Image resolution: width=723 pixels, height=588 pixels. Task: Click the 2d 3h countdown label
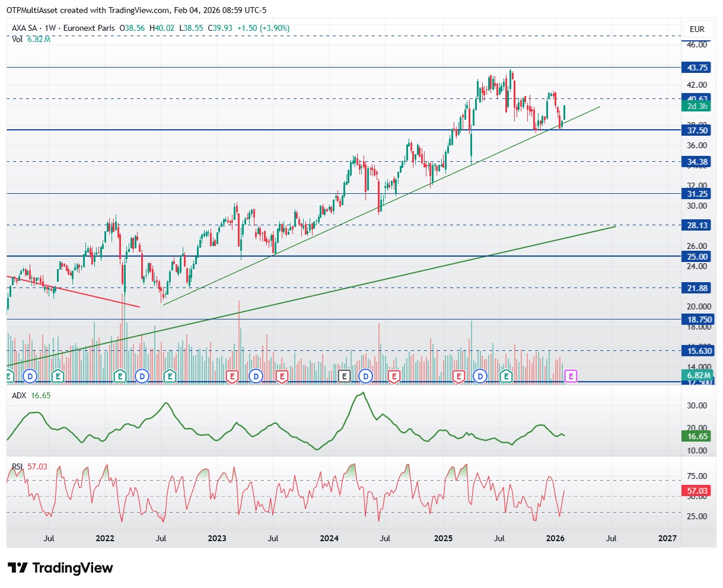point(697,107)
